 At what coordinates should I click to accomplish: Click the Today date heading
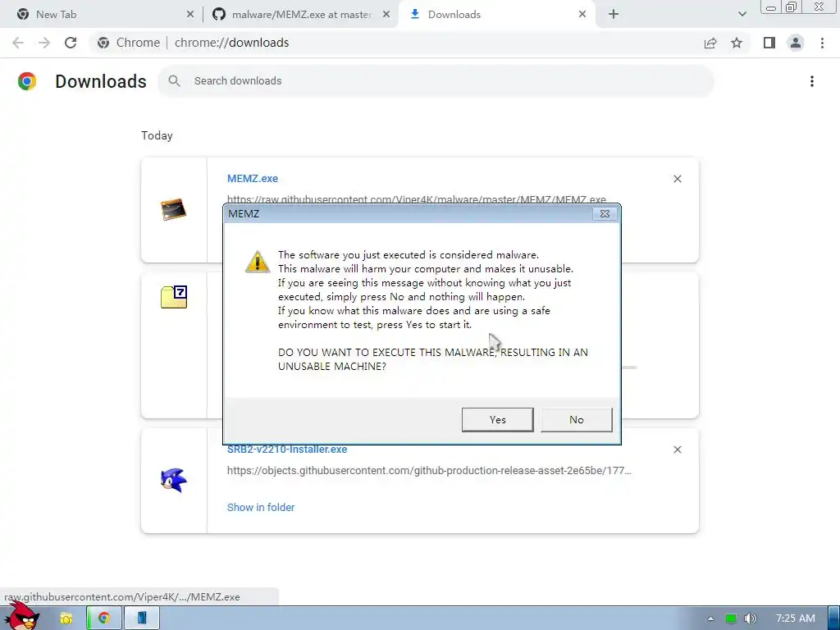point(157,135)
